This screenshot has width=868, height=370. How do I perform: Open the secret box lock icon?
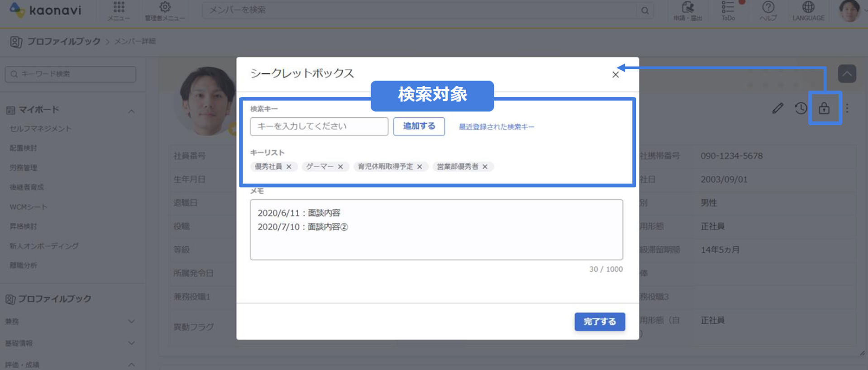point(824,108)
